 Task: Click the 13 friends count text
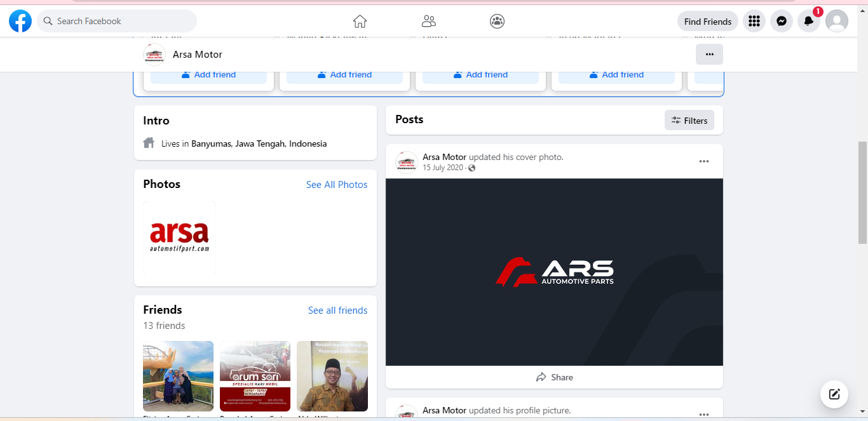[x=164, y=326]
